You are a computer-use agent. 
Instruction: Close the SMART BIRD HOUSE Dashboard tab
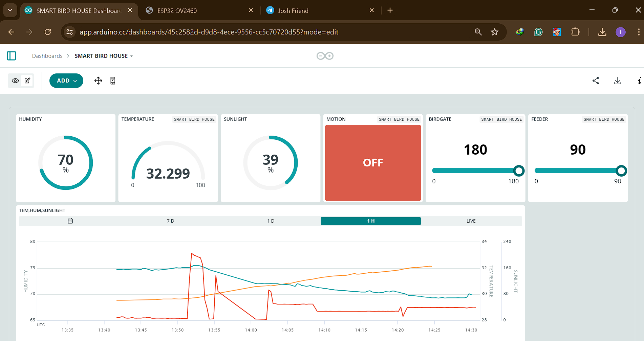coord(130,10)
